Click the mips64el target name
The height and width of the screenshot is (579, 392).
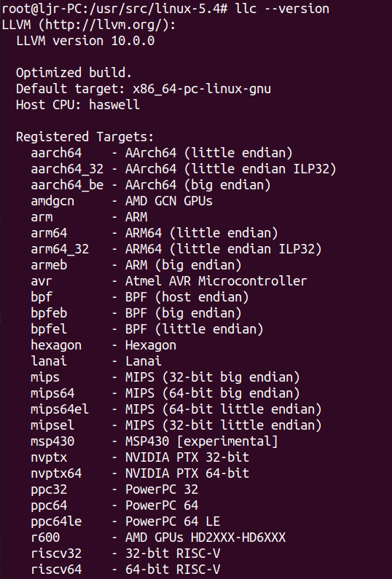[x=60, y=409]
